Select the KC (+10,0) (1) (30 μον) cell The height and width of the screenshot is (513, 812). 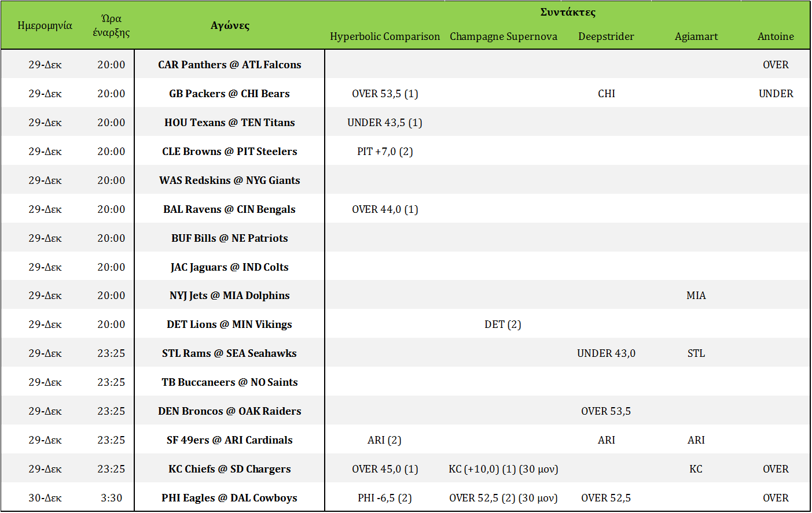tap(503, 469)
